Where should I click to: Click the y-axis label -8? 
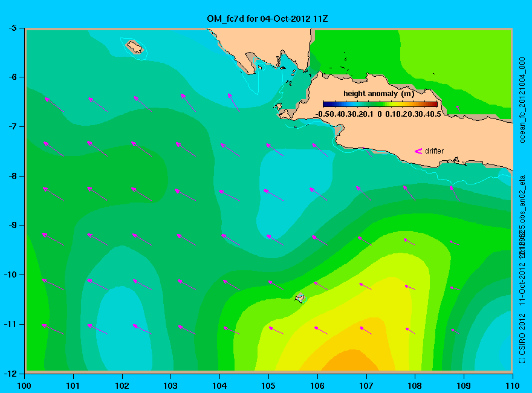pyautogui.click(x=13, y=176)
